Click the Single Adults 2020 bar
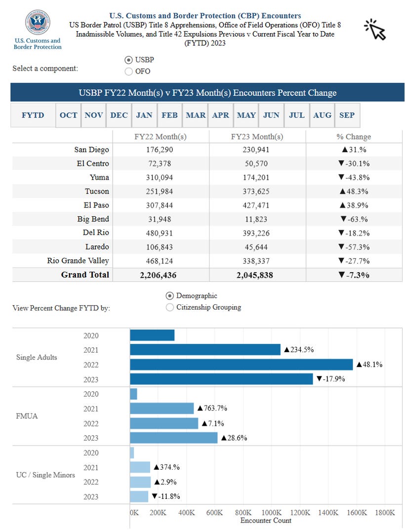Image resolution: width=405 pixels, height=532 pixels. (152, 335)
